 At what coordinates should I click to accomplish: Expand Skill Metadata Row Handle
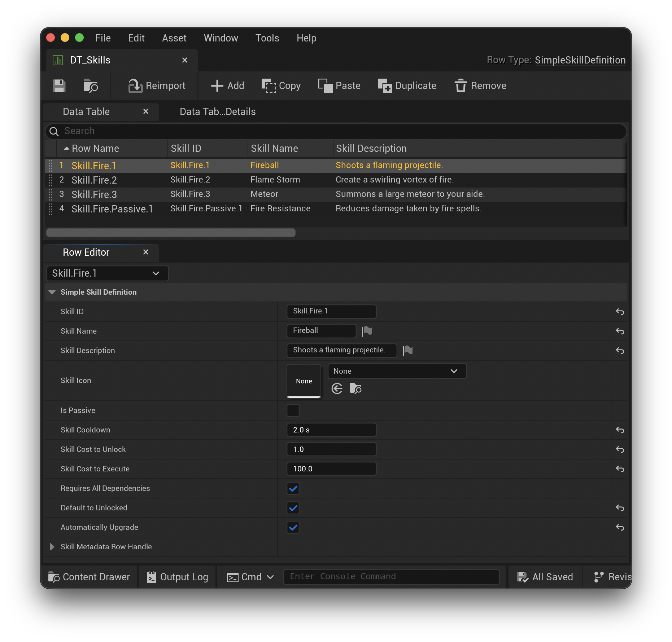[52, 547]
